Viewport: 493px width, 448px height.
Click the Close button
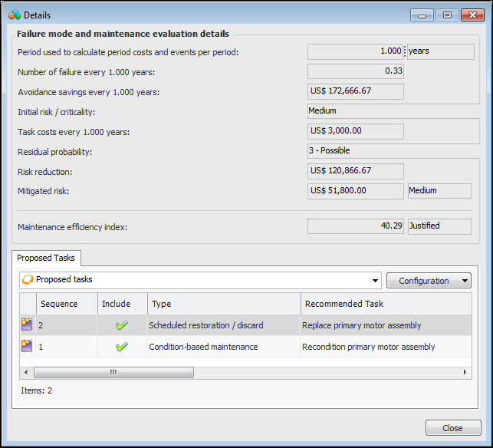453,428
